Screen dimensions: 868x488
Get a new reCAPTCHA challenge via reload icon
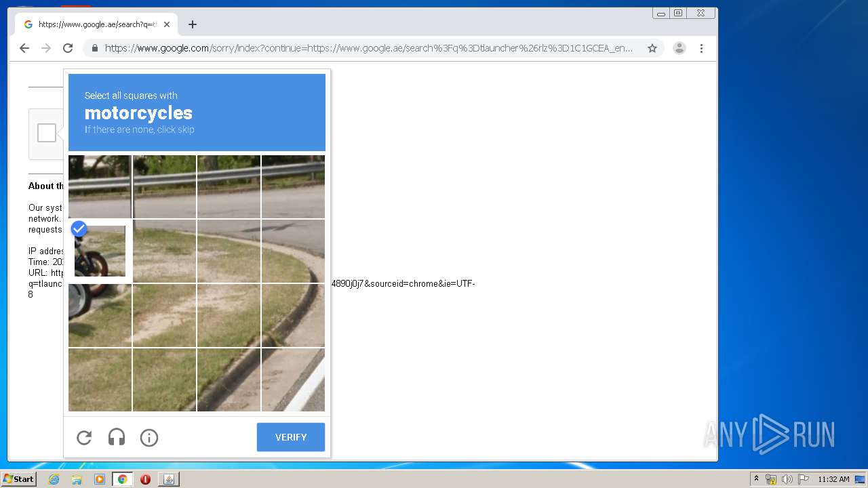84,438
